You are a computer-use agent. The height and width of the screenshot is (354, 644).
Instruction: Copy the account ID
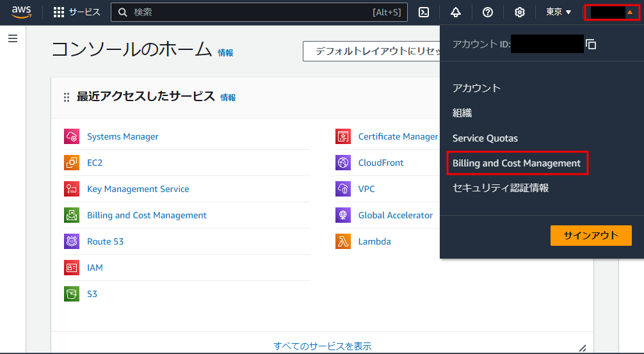point(591,44)
